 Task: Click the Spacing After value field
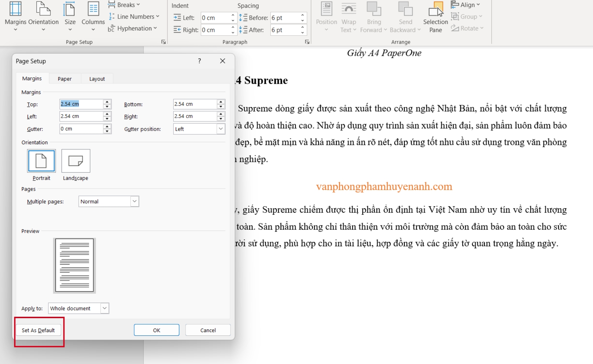pyautogui.click(x=285, y=30)
